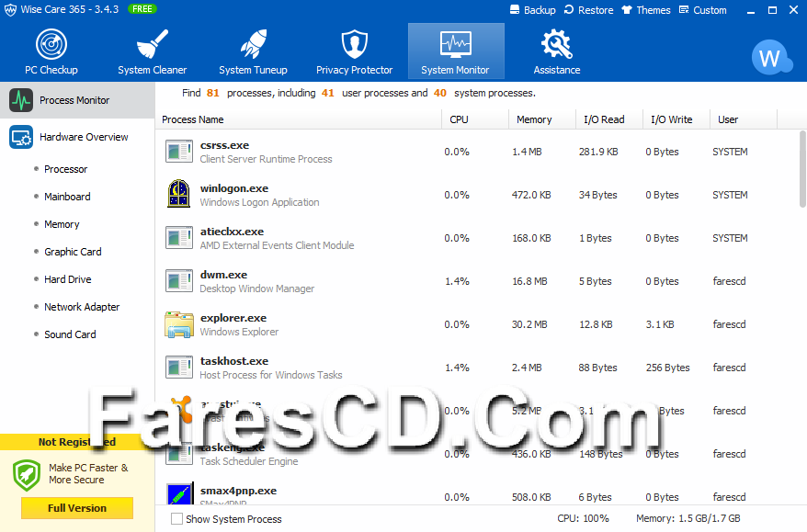Select the dwm.exe process icon
Image resolution: width=807 pixels, height=532 pixels.
(x=179, y=281)
